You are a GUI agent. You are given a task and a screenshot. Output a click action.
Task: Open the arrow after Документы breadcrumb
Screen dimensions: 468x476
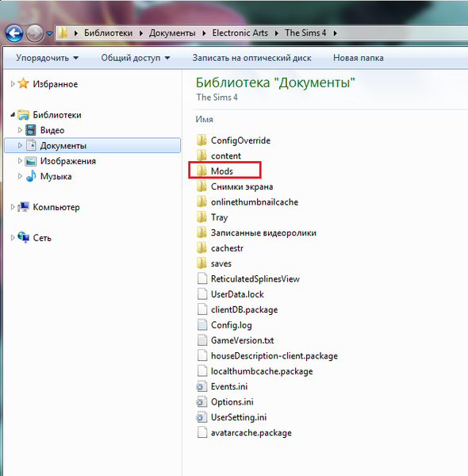tap(205, 33)
